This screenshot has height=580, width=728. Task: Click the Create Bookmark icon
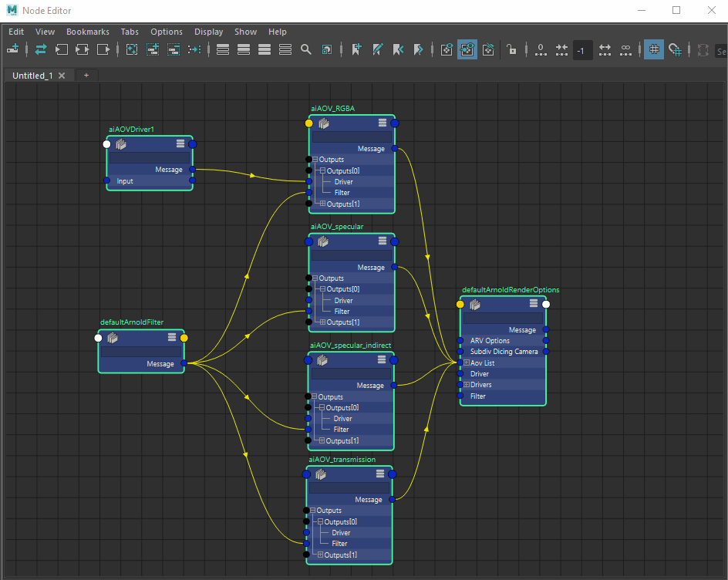point(356,49)
